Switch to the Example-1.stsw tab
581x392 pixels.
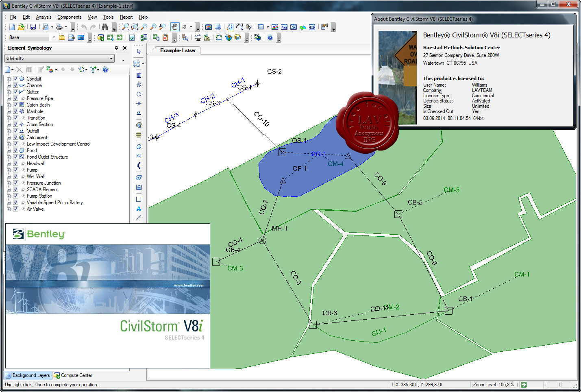point(178,50)
